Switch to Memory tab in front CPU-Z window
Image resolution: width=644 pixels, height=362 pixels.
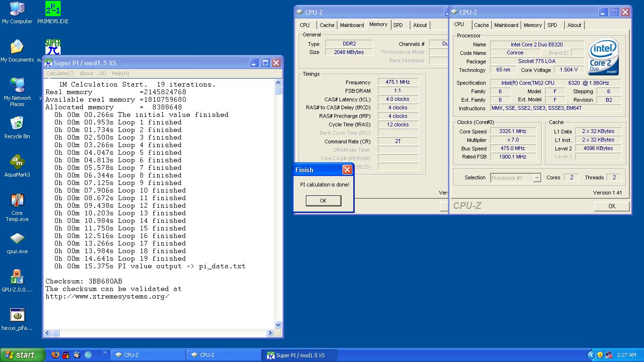(x=532, y=25)
